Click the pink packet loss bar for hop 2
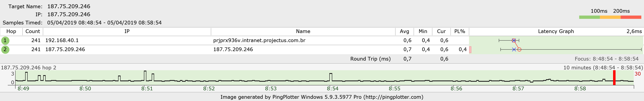This screenshot has width=644, height=101. (470, 50)
